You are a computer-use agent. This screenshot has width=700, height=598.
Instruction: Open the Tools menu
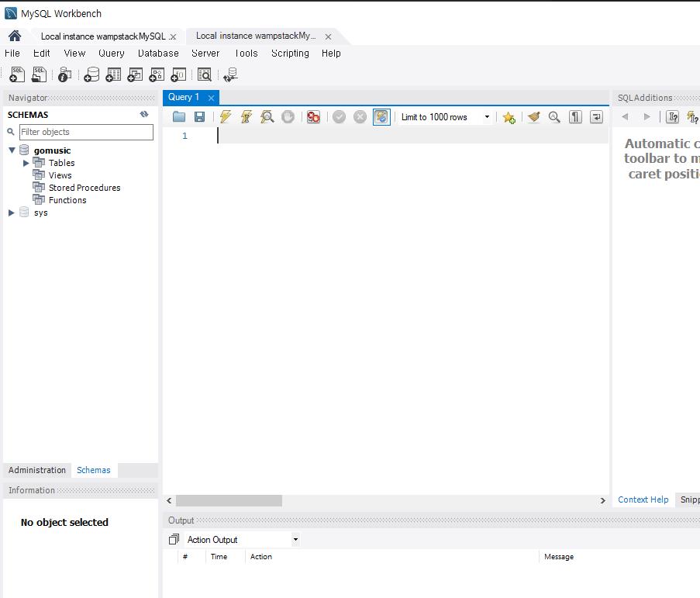[247, 54]
